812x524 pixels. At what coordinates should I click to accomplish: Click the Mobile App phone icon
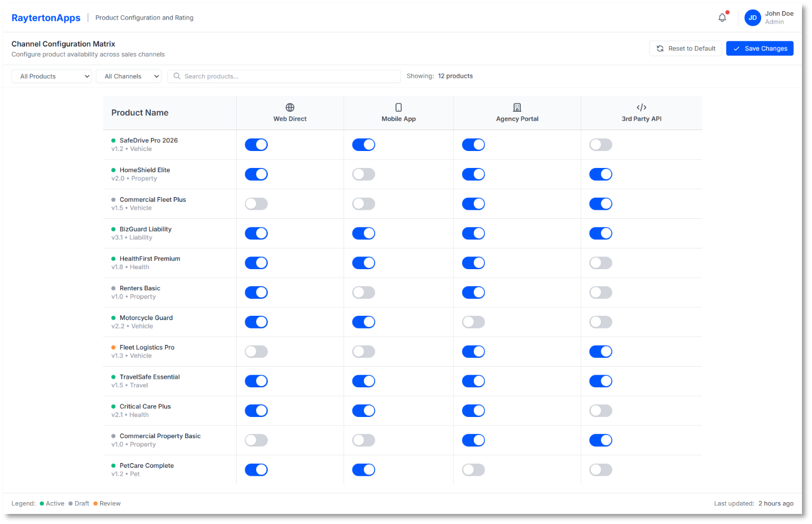(x=399, y=108)
